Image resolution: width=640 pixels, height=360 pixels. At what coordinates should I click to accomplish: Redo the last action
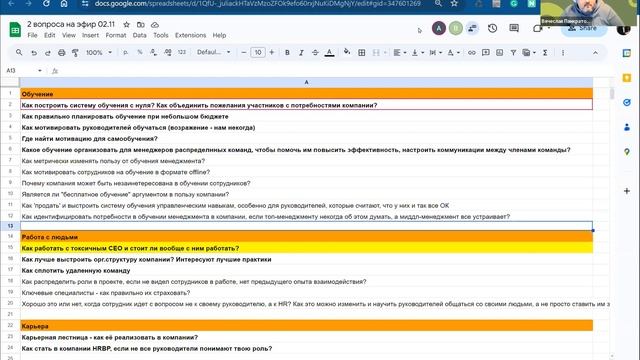click(48, 53)
